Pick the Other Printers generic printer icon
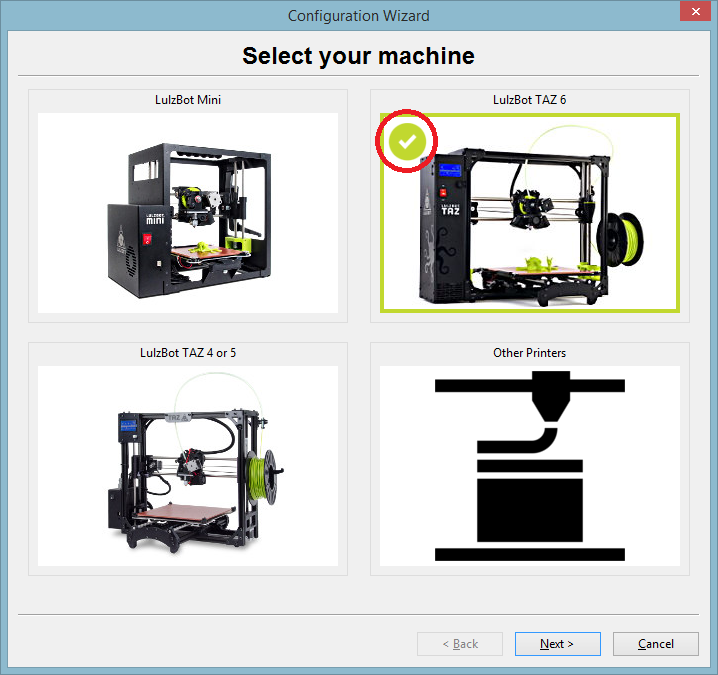The width and height of the screenshot is (718, 675). tap(530, 466)
